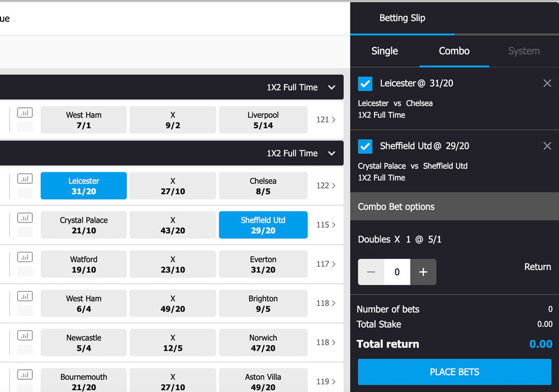
Task: Bet on Watford at 19/10
Action: point(84,265)
